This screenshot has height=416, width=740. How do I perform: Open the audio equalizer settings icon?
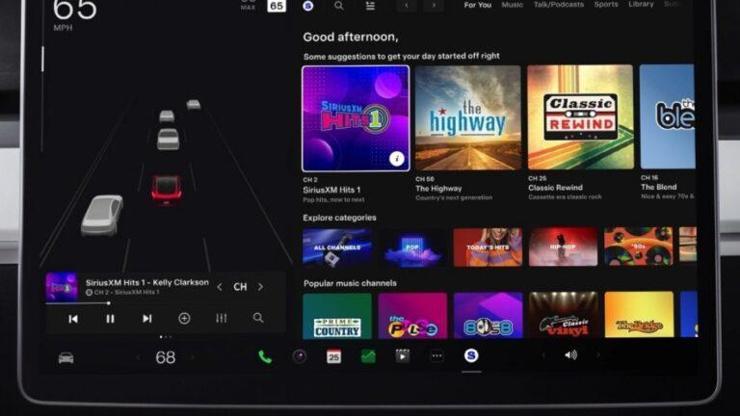tap(221, 318)
